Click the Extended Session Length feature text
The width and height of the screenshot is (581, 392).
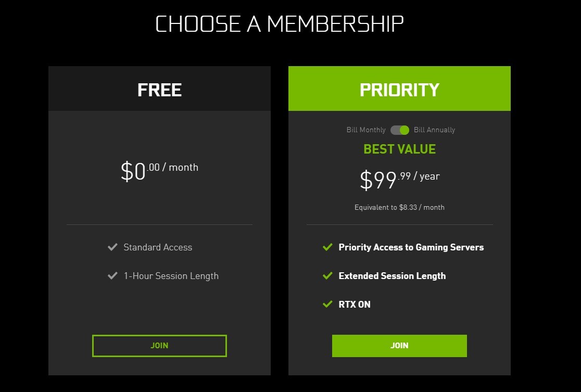pyautogui.click(x=392, y=275)
